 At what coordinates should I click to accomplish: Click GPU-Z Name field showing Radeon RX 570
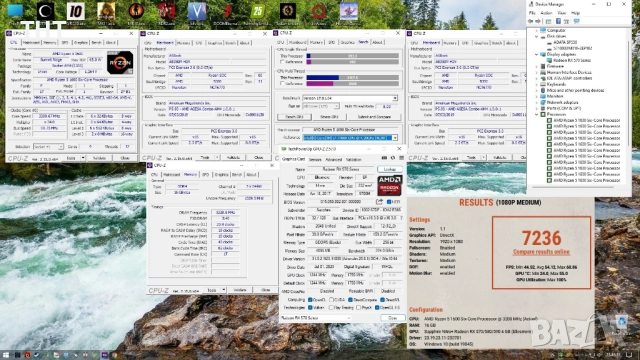pyautogui.click(x=340, y=169)
